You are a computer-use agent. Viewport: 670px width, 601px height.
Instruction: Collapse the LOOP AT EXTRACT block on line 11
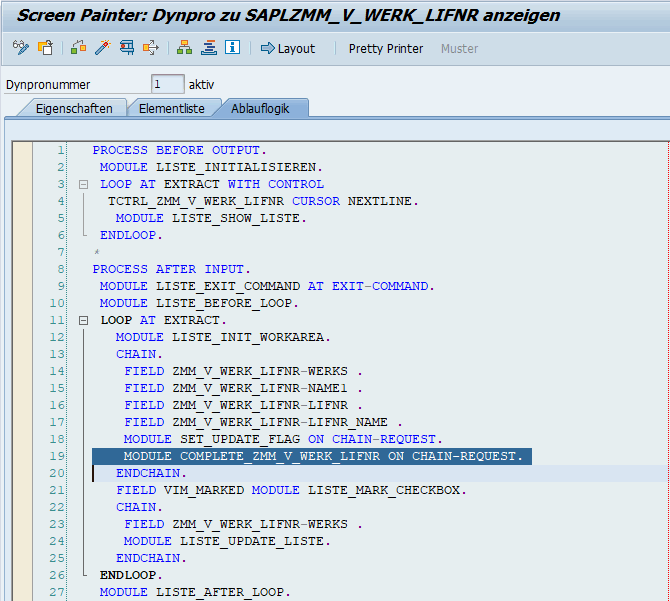coord(83,320)
